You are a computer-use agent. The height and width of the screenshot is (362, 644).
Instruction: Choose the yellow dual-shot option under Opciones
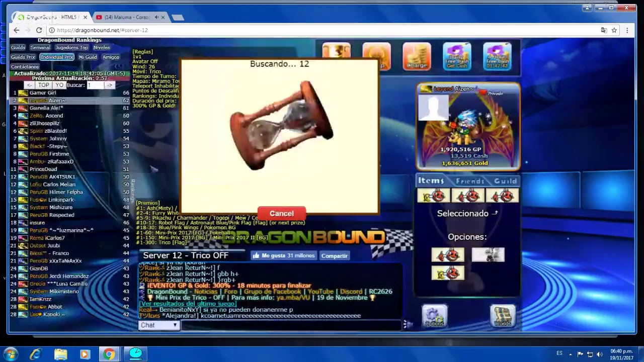pyautogui.click(x=448, y=273)
